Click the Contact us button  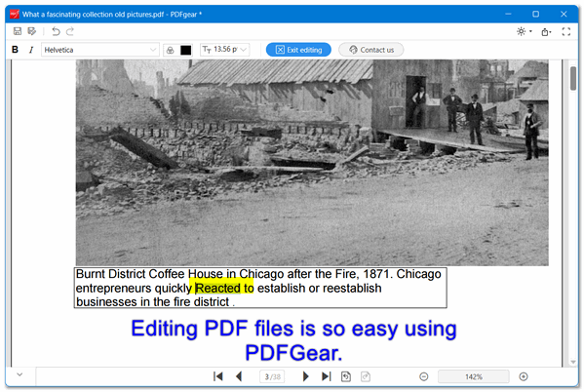pos(371,50)
